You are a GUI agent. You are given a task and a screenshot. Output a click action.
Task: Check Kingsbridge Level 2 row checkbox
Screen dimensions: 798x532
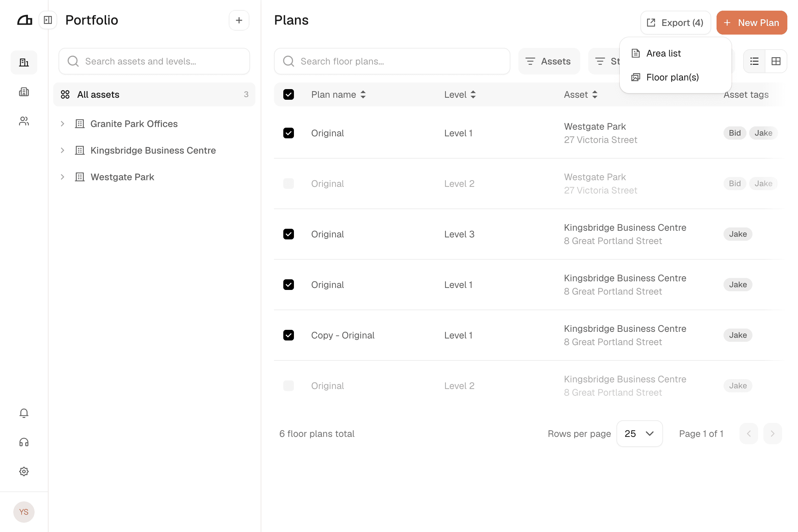coord(288,386)
